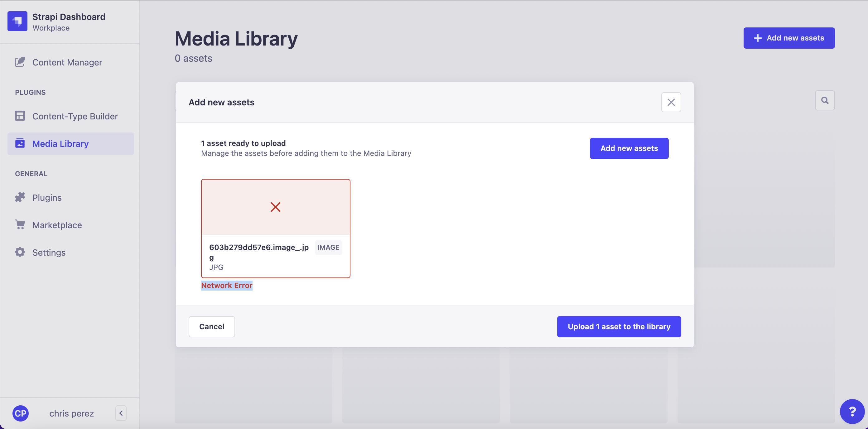The image size is (868, 429).
Task: Click '1 asset ready to upload' text
Action: click(243, 143)
